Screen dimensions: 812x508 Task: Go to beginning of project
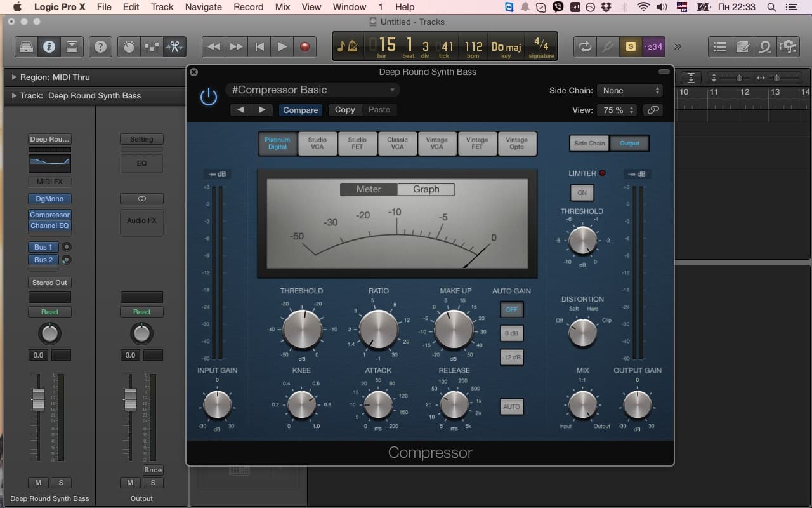[259, 46]
